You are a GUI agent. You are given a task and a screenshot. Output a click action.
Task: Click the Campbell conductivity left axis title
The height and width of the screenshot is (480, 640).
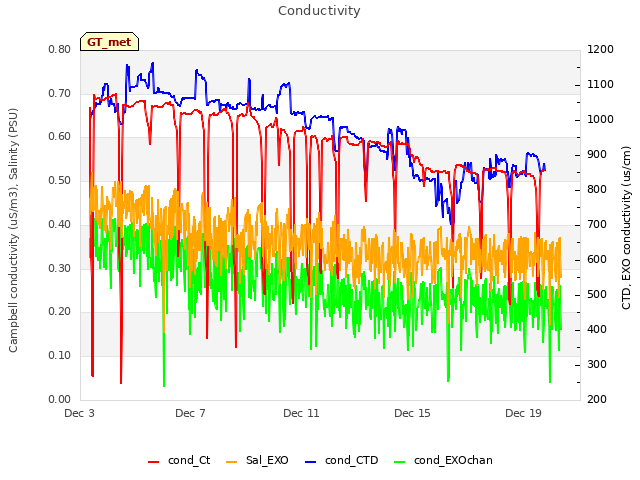point(13,230)
